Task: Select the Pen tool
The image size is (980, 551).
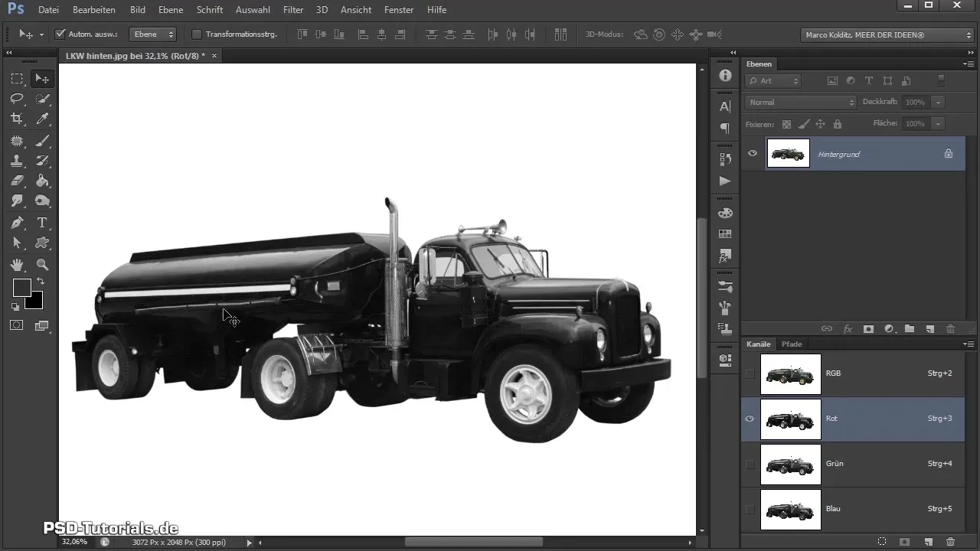Action: 17,223
